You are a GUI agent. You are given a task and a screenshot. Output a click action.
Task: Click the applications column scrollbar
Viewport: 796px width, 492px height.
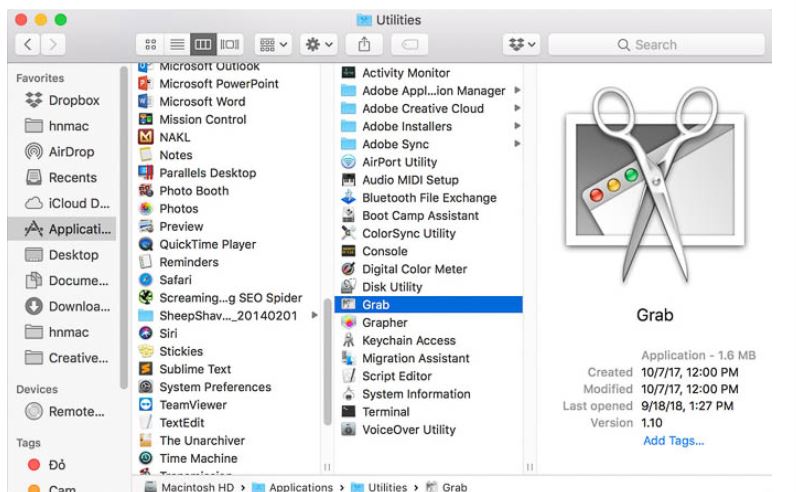click(327, 362)
